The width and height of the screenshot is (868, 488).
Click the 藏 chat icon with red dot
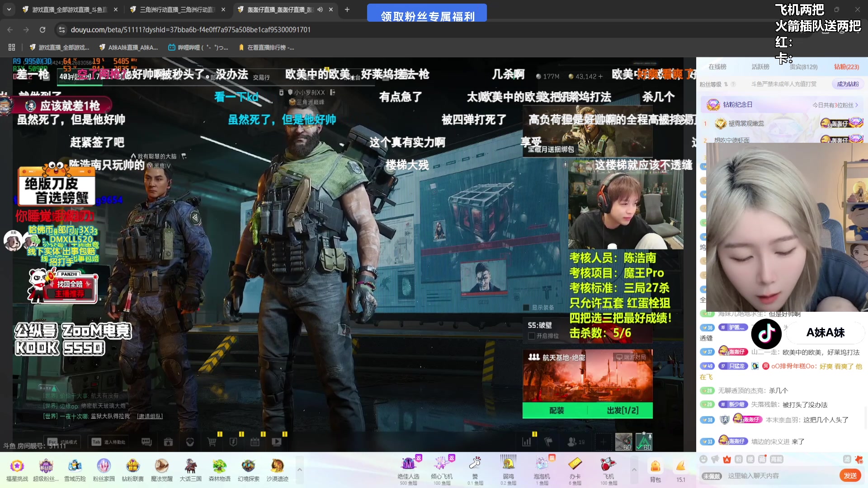(762, 460)
